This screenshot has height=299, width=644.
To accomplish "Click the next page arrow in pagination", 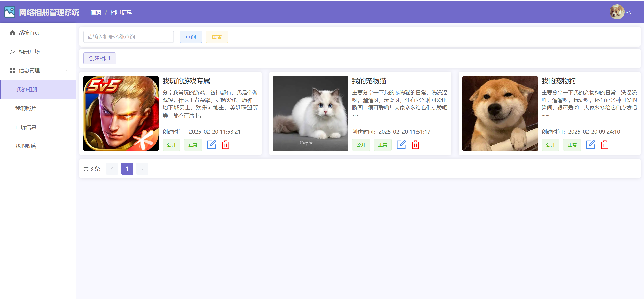I will pos(142,169).
